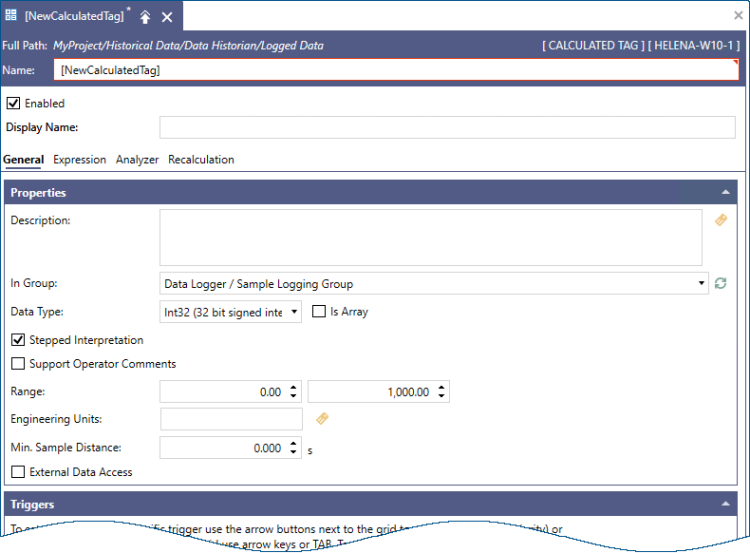Toggle the Enabled checkbox

[x=13, y=103]
